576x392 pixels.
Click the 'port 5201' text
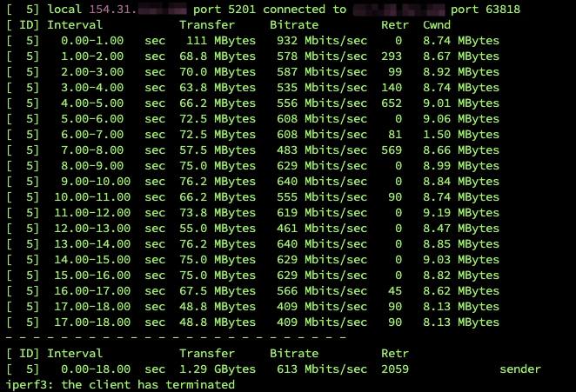pos(224,10)
